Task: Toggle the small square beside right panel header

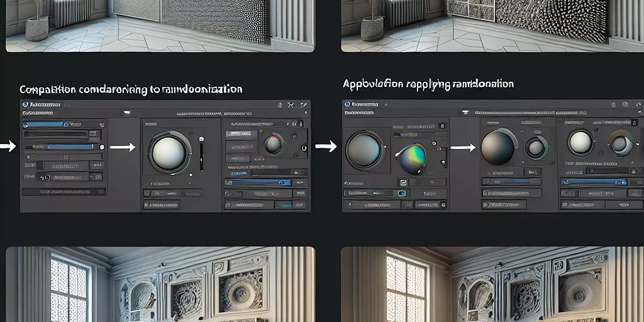Action: 442,126
